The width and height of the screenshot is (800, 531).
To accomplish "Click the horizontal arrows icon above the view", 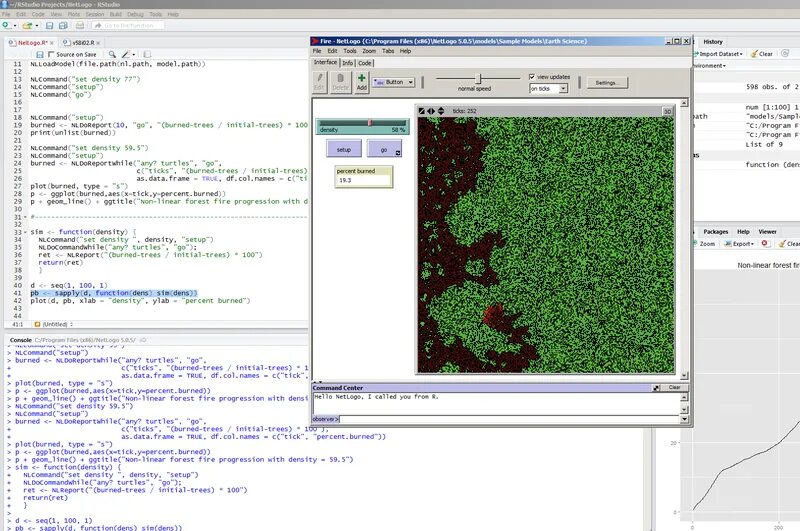I will click(431, 111).
